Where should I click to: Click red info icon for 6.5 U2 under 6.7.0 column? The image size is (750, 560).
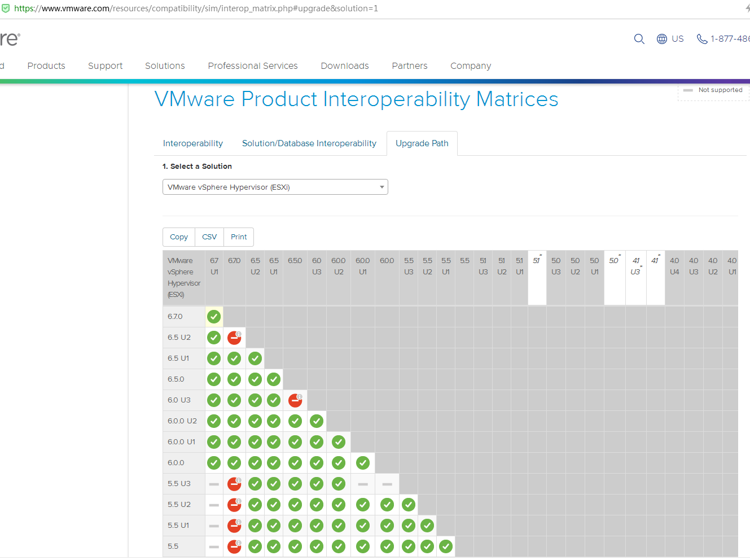(234, 337)
